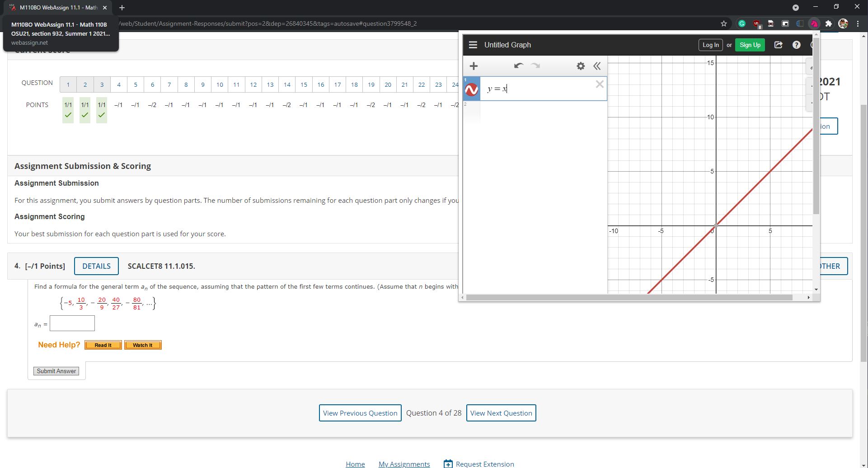Click Sign Up in the Desmos header
The width and height of the screenshot is (868, 468).
coord(750,45)
